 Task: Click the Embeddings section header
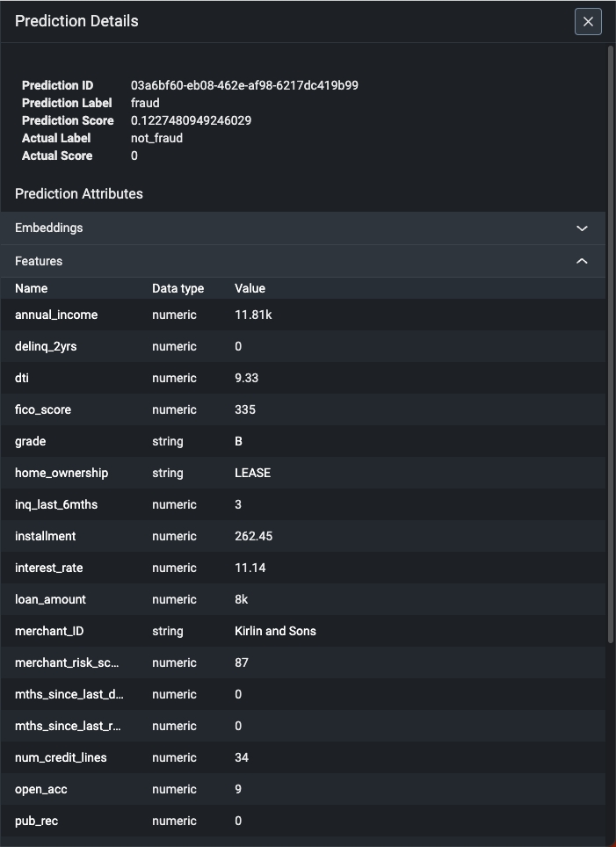(x=49, y=228)
